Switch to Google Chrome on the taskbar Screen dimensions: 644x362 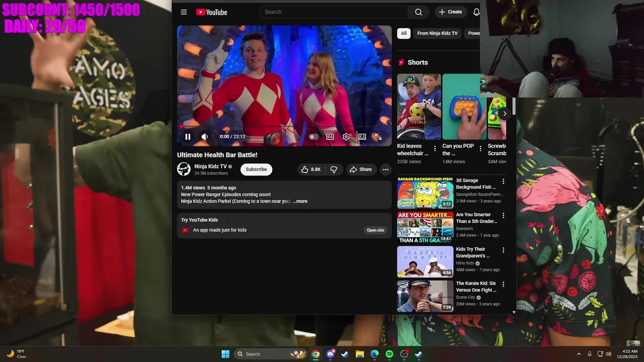(315, 354)
